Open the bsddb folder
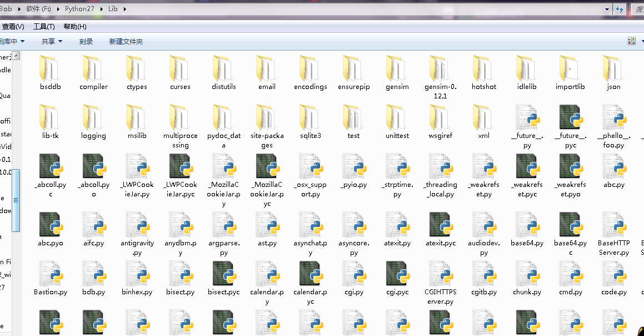Image resolution: width=644 pixels, height=336 pixels. 51,73
